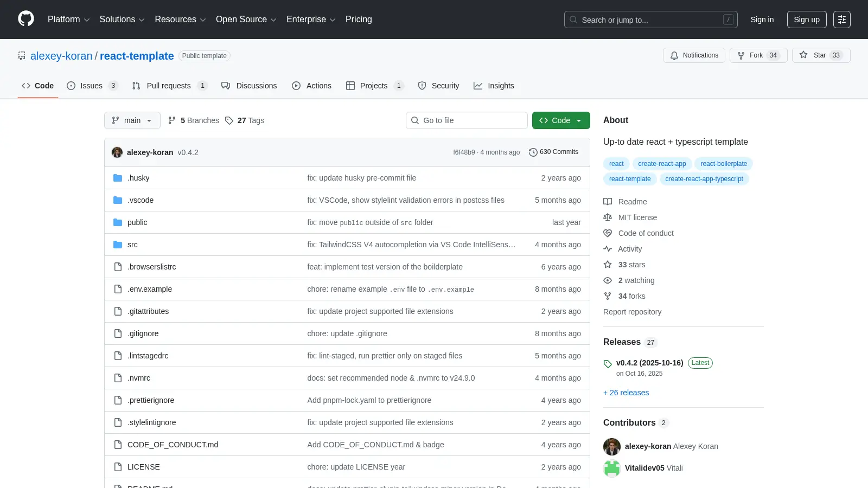Viewport: 868px width, 488px height.
Task: Click the public folder icon
Action: tap(118, 222)
